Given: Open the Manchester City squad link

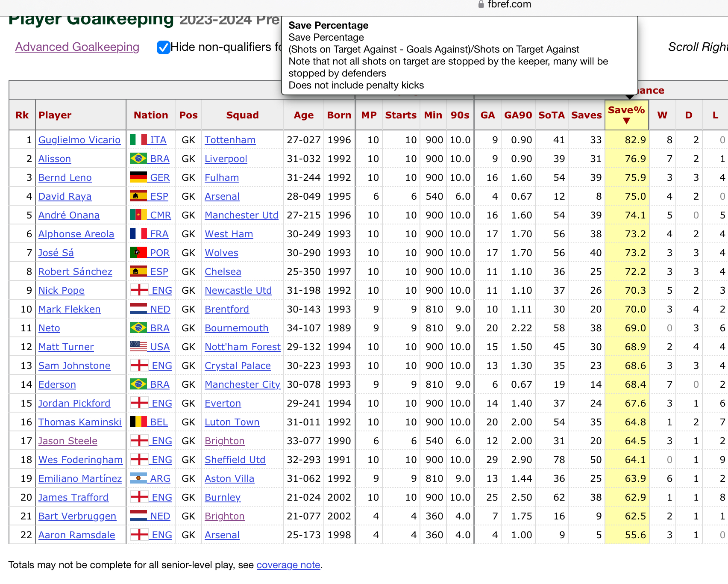Looking at the screenshot, I should point(242,384).
